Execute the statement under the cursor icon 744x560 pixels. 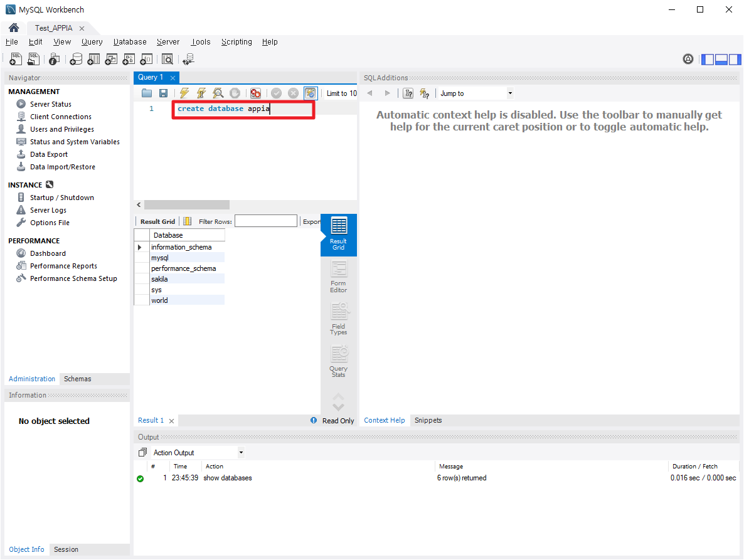(201, 93)
